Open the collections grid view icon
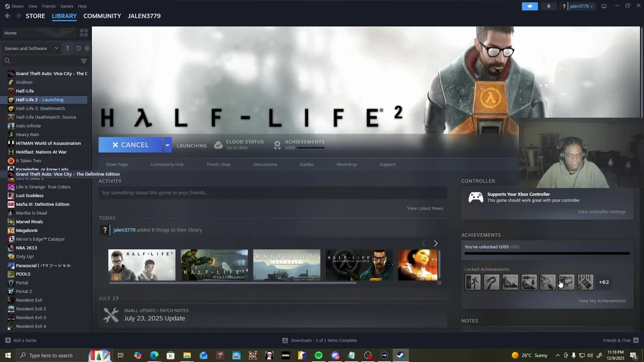Viewport: 644px width, 362px height. point(84,33)
